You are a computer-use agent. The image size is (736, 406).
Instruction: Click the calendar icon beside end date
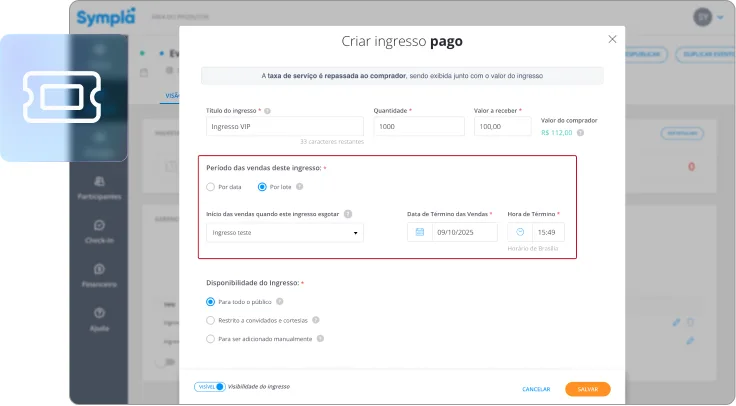pos(420,232)
